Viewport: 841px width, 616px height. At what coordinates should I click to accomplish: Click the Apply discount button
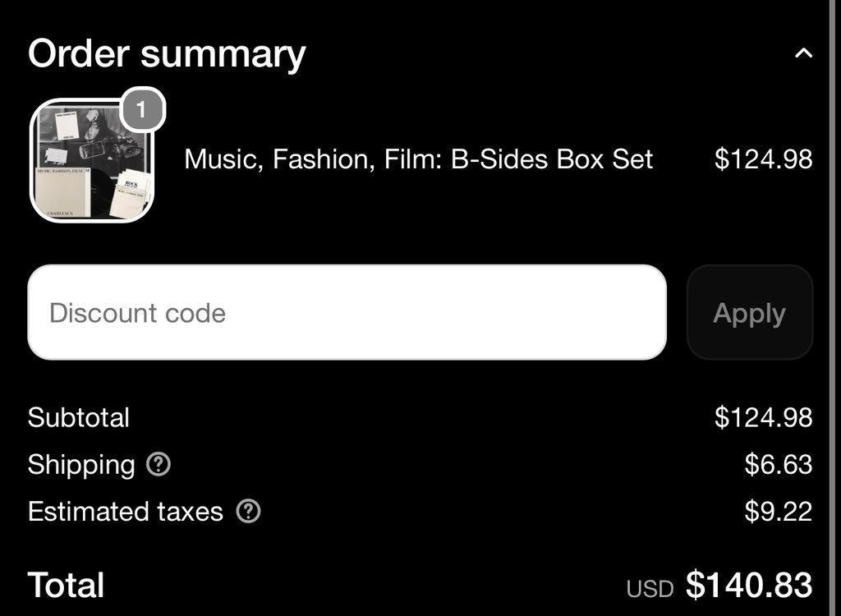point(749,312)
